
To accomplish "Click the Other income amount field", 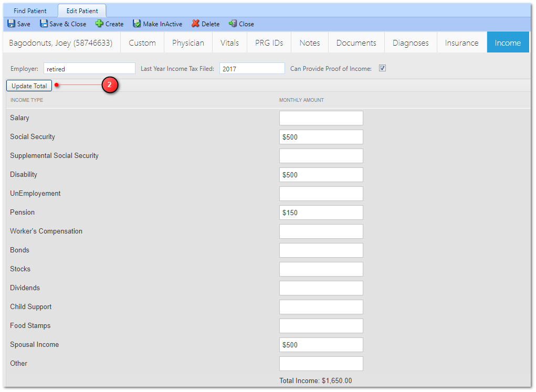I will tap(321, 364).
